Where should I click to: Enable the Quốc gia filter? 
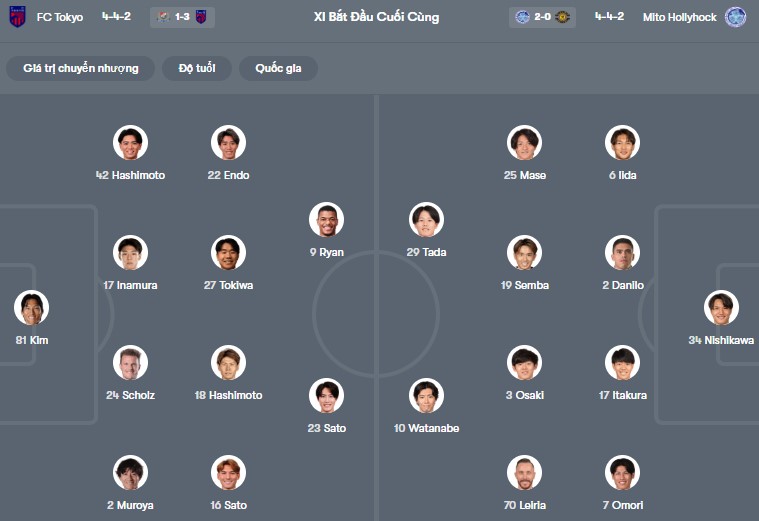click(278, 68)
